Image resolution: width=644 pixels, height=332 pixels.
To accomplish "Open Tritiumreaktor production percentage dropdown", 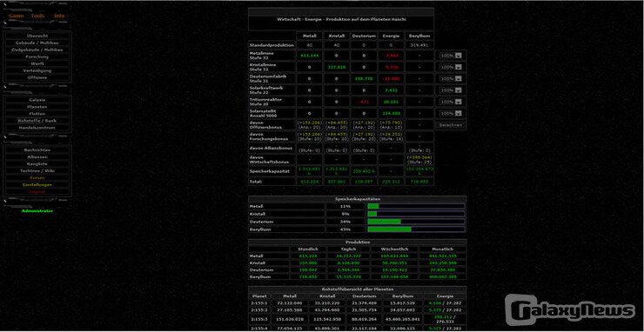I will 451,102.
